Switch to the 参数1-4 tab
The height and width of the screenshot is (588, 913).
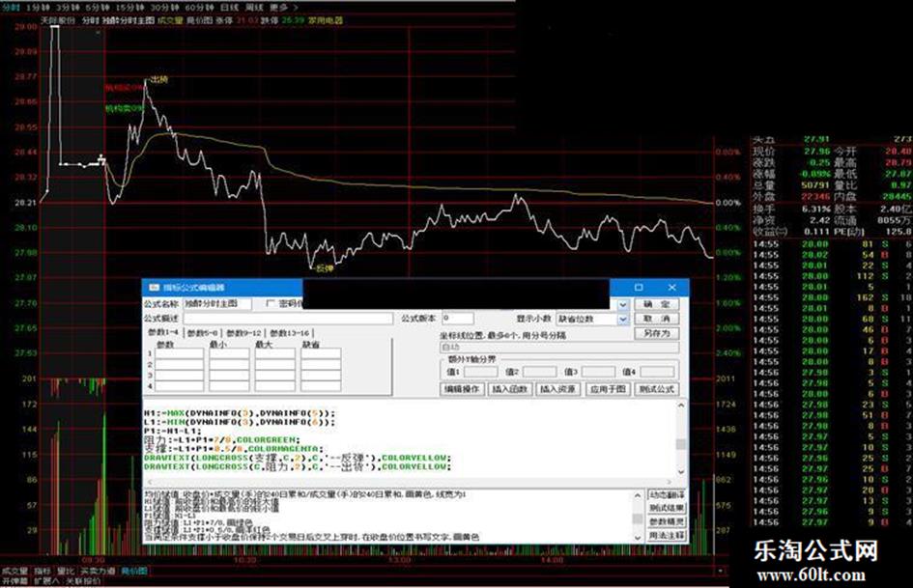(x=163, y=332)
